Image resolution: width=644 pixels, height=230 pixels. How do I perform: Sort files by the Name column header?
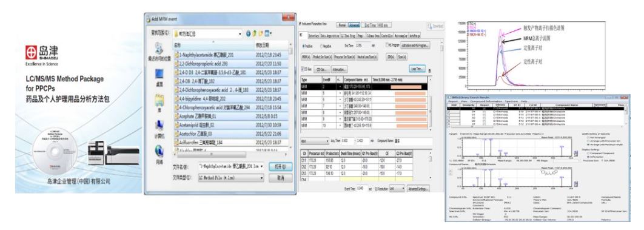coord(213,45)
